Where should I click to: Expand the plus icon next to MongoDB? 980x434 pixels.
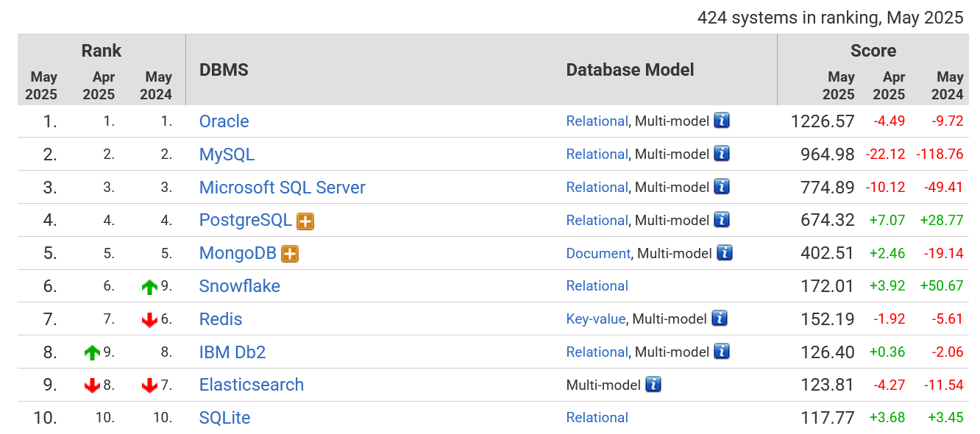tap(290, 254)
